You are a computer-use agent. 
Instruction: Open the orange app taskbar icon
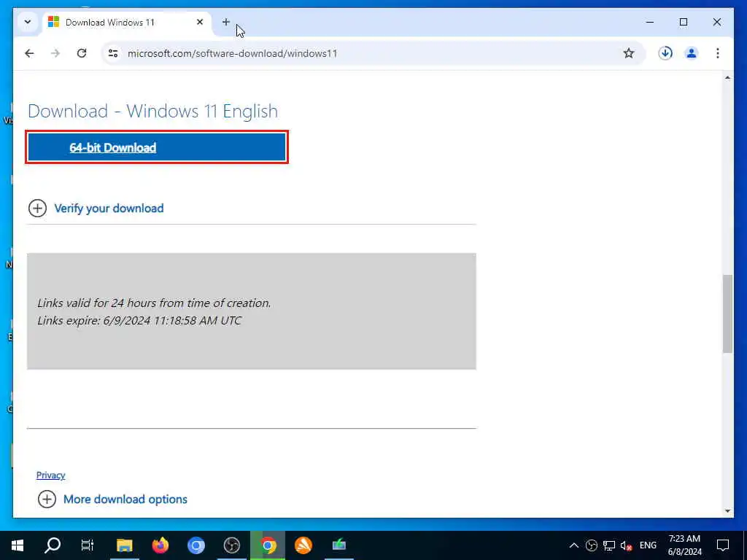303,545
